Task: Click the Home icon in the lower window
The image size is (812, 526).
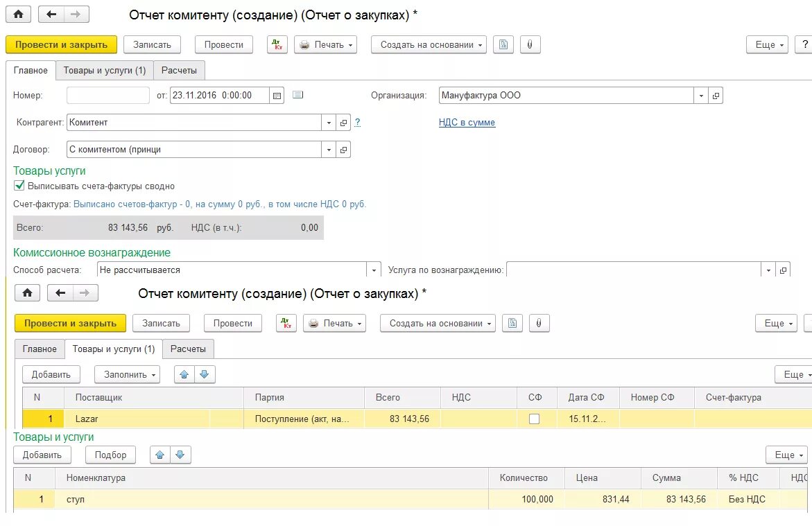Action: (28, 293)
